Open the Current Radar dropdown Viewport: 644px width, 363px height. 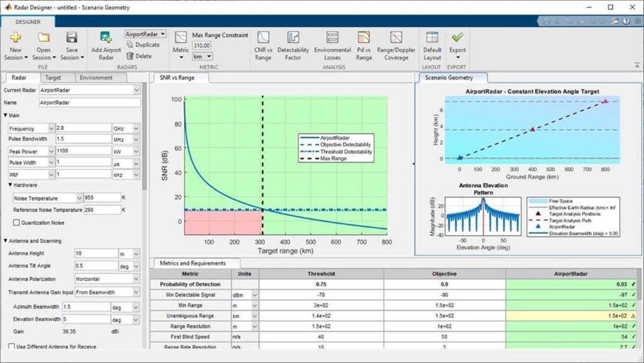[88, 90]
